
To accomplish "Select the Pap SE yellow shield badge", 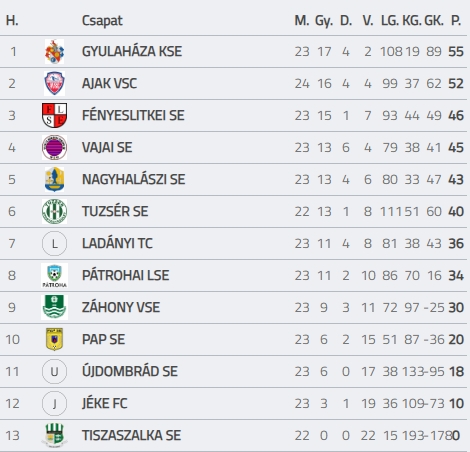I will coord(54,339).
